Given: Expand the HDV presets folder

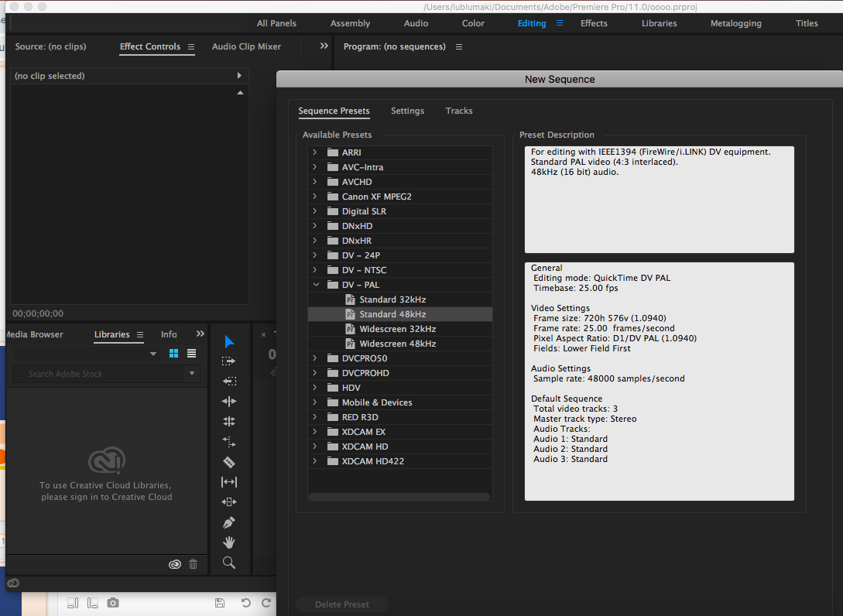Looking at the screenshot, I should click(315, 388).
